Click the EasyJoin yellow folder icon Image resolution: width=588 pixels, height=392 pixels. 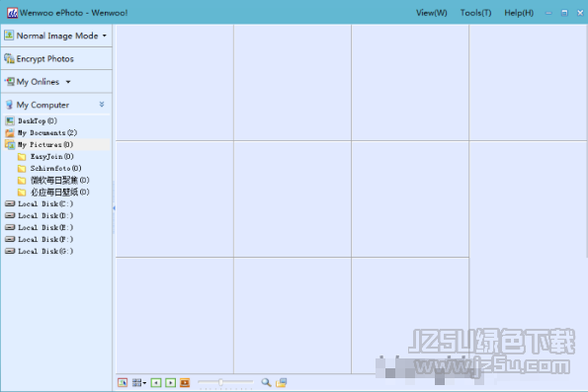[22, 157]
